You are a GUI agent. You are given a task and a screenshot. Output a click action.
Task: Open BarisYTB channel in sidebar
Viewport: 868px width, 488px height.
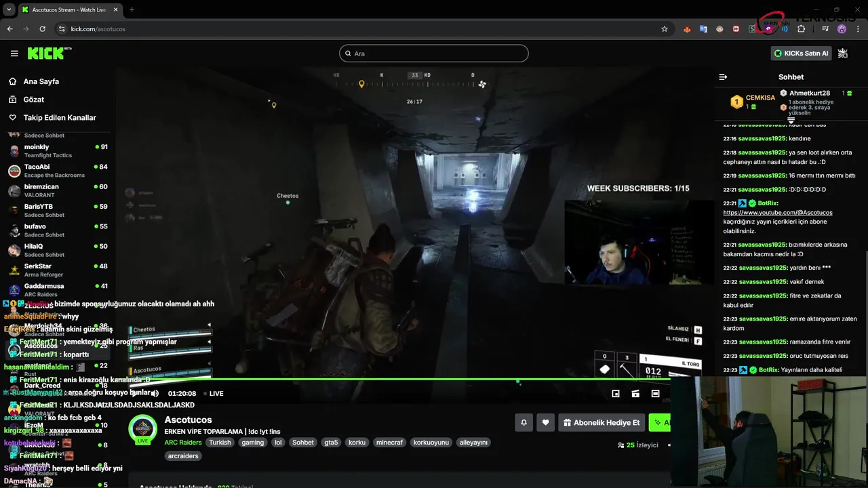58,210
